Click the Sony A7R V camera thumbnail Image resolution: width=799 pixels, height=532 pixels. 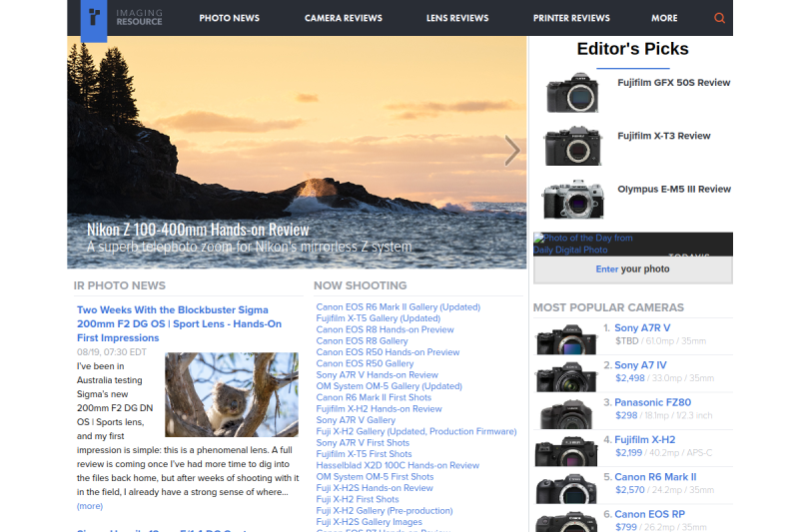tap(566, 338)
